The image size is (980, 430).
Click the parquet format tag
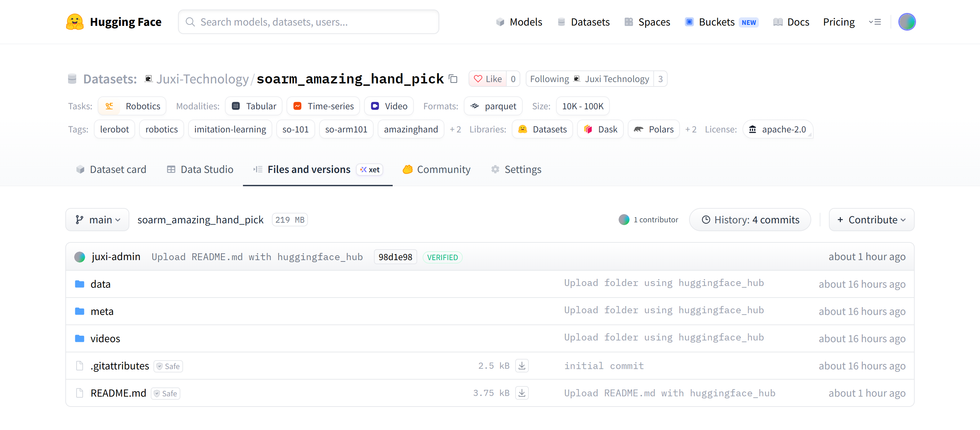[493, 106]
